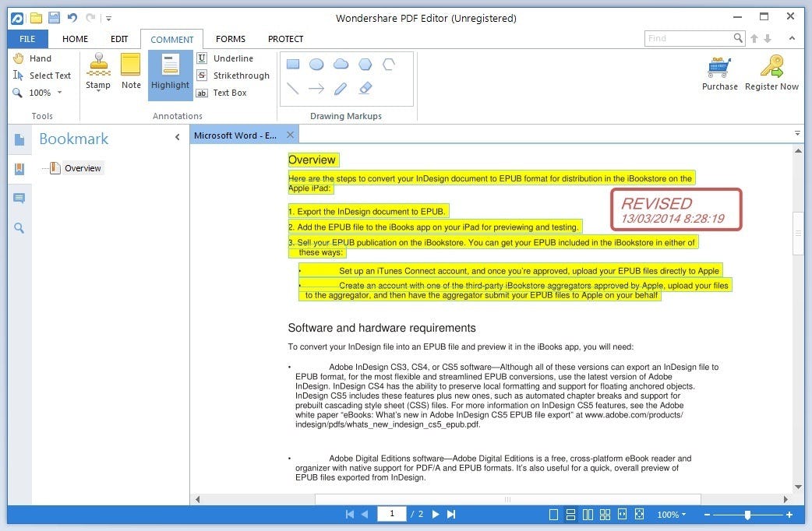Collapse the Bookmark panel with the arrow

click(178, 137)
